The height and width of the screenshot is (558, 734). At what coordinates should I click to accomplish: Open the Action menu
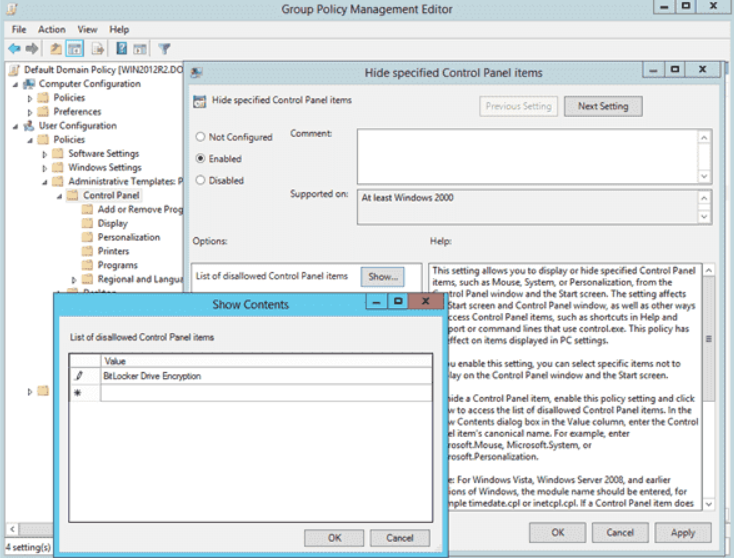pos(51,29)
